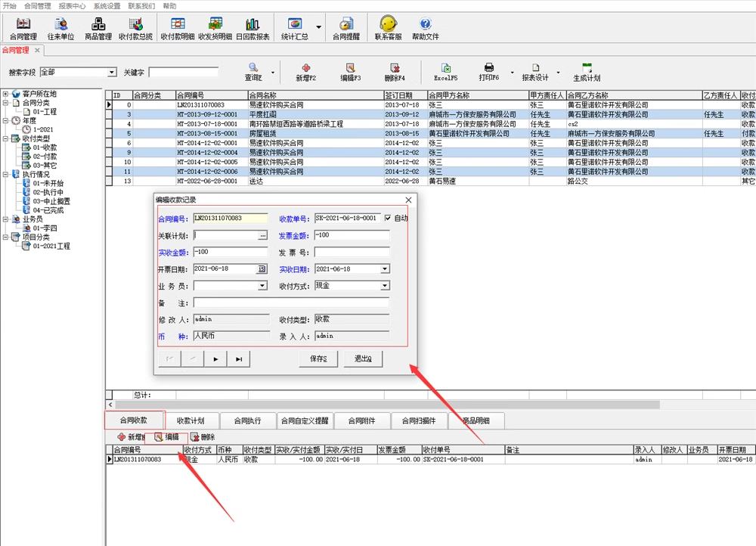Expand 客户所在地 tree node
This screenshot has height=546, width=756.
click(5, 94)
